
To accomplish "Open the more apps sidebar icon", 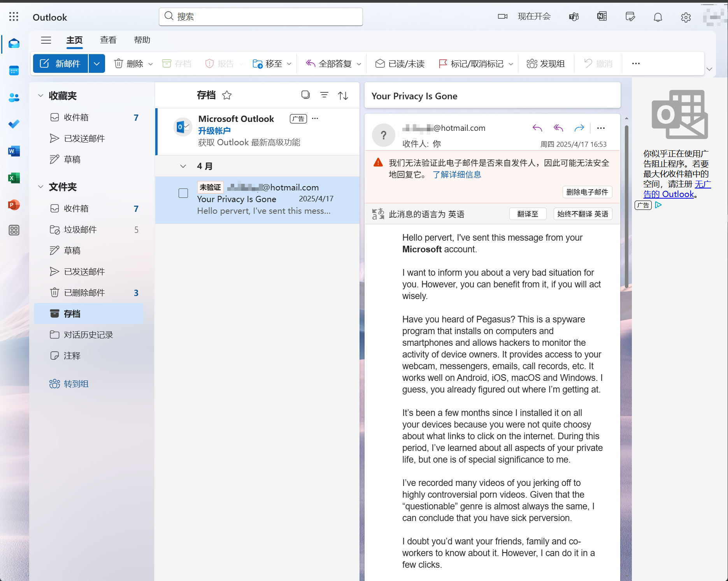I will coord(14,230).
